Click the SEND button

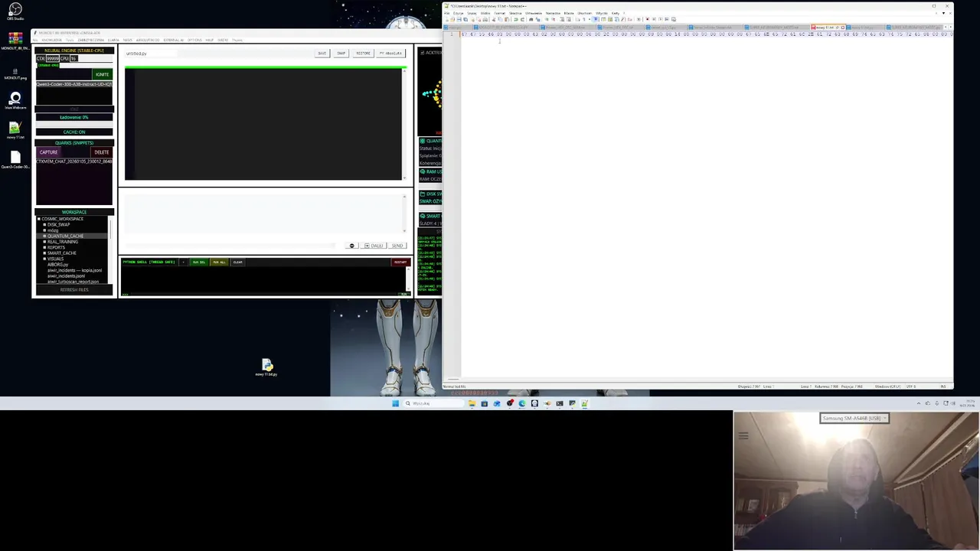(x=397, y=246)
